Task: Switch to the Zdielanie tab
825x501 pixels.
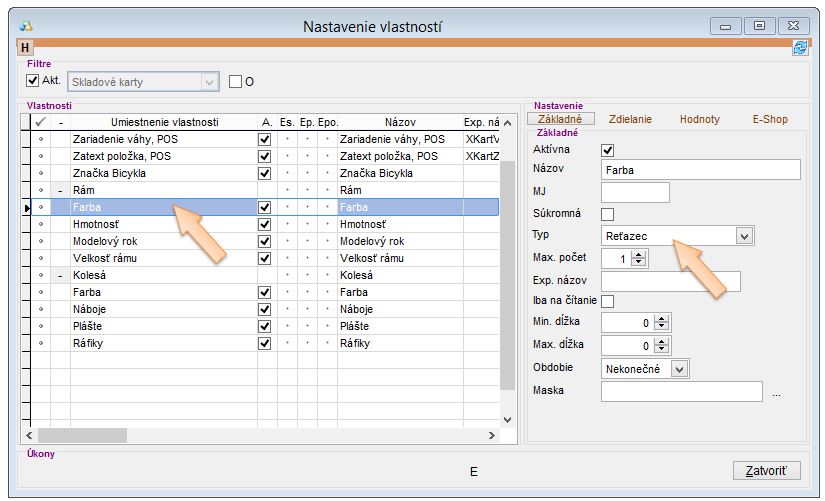Action: 629,119
